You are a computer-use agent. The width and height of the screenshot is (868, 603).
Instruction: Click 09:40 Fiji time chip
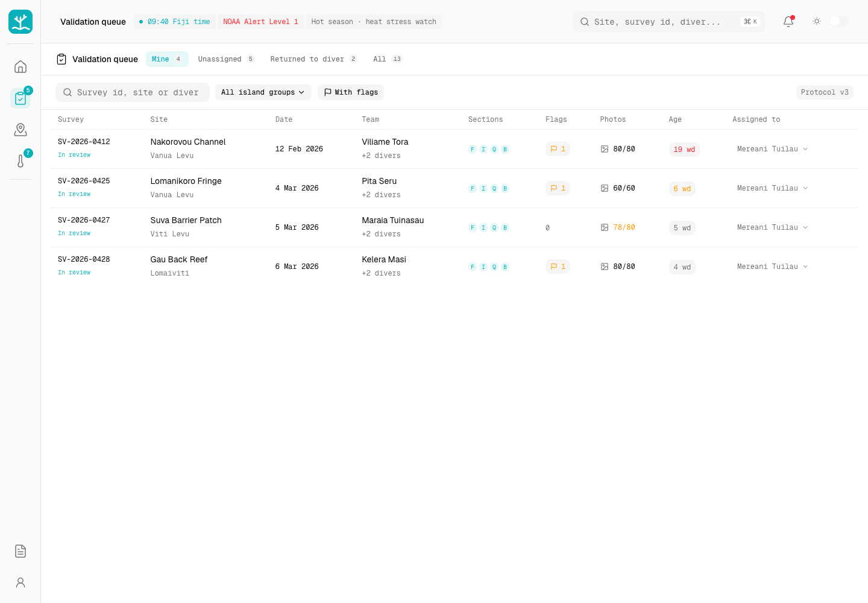tap(174, 22)
